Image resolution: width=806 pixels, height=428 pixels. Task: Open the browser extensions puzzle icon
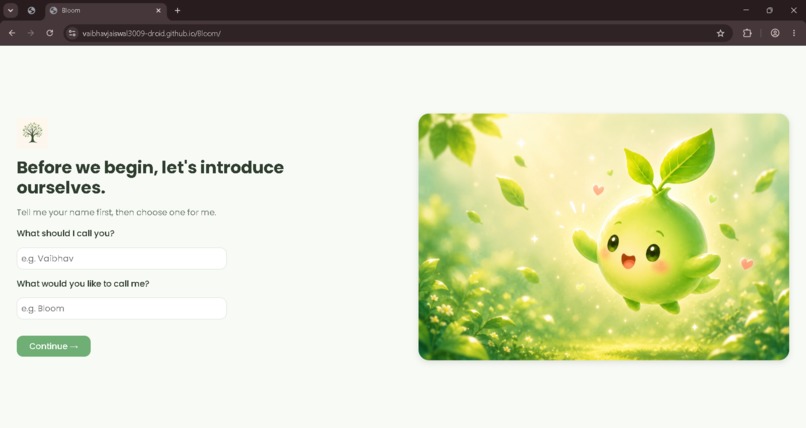(747, 33)
